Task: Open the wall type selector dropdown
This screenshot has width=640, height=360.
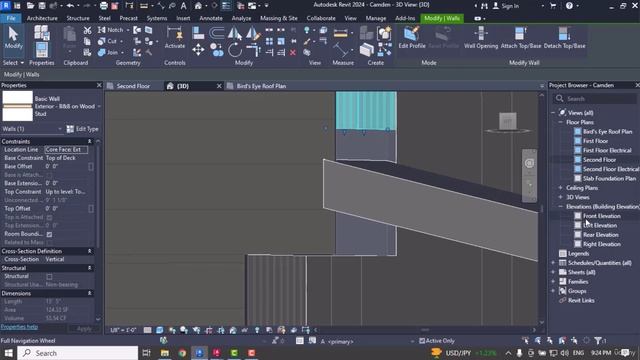Action: point(99,107)
